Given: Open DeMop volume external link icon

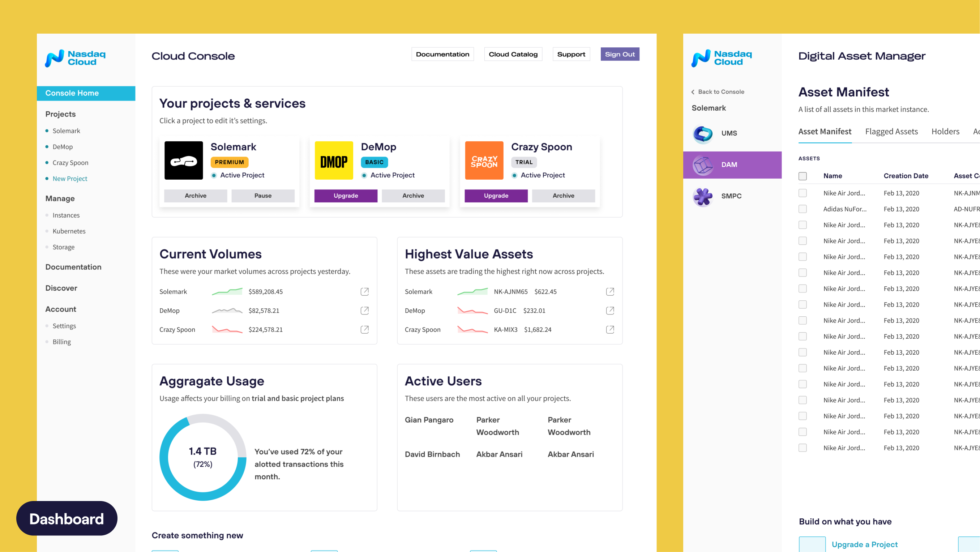Looking at the screenshot, I should click(364, 311).
